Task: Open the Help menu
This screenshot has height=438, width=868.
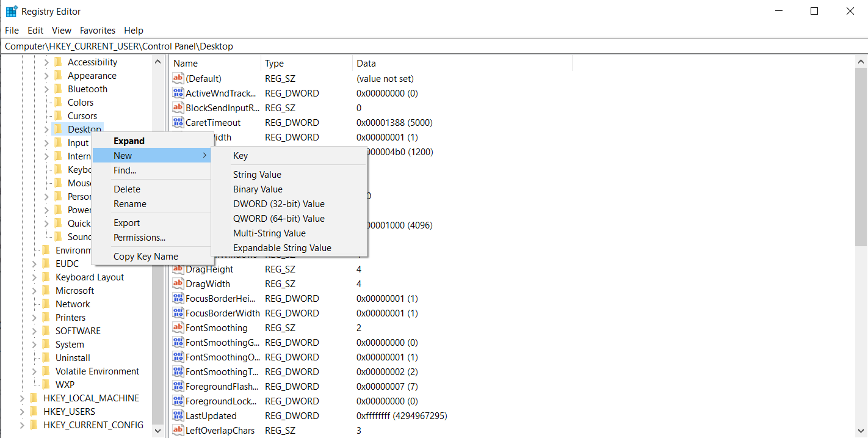Action: [x=134, y=30]
